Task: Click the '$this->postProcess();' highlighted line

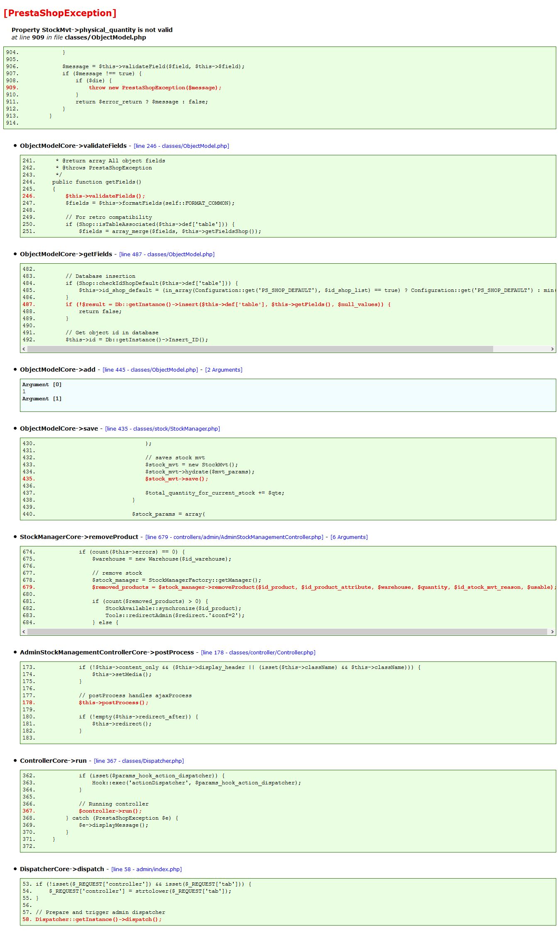Action: (114, 703)
